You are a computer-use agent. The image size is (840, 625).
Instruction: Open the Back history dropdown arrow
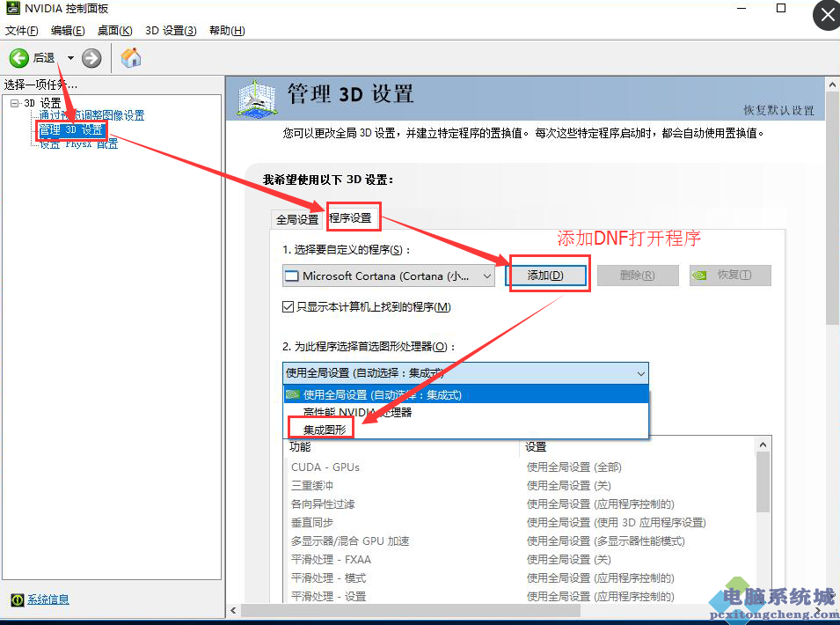[70, 58]
